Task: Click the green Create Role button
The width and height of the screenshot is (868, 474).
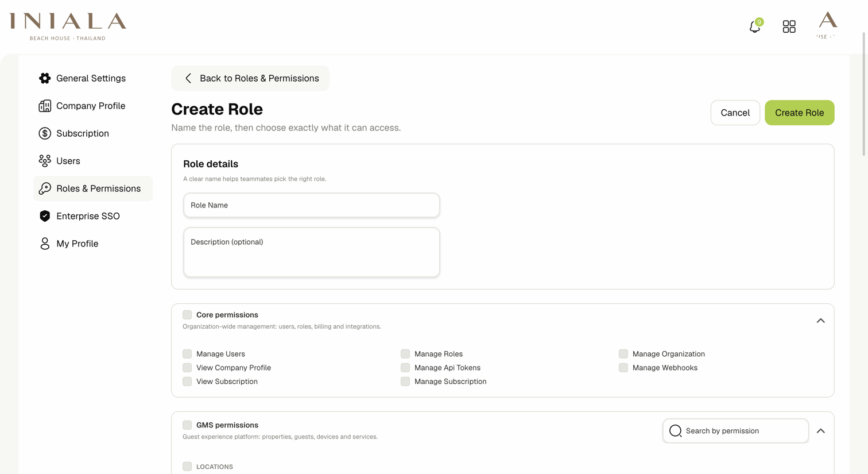Action: (x=799, y=113)
